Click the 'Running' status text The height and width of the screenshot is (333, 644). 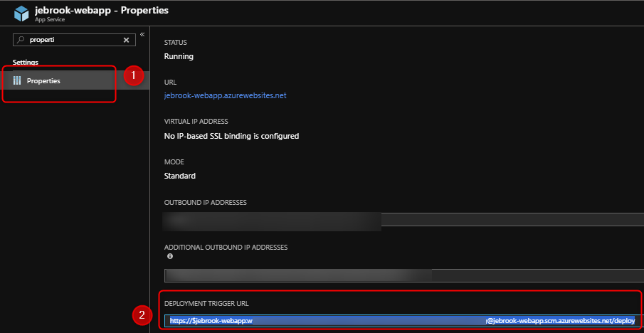point(179,56)
